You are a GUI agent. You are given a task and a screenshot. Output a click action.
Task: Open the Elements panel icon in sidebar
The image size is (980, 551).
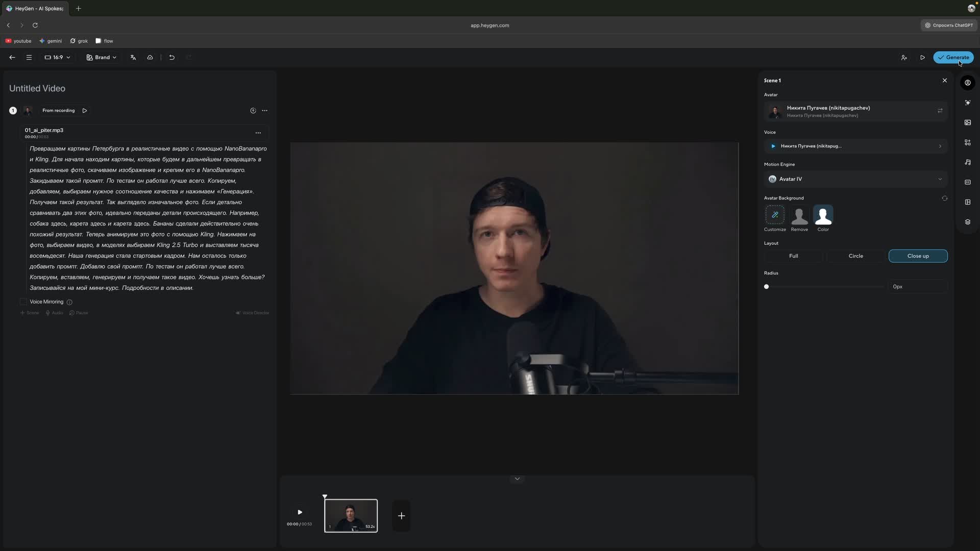(x=968, y=142)
